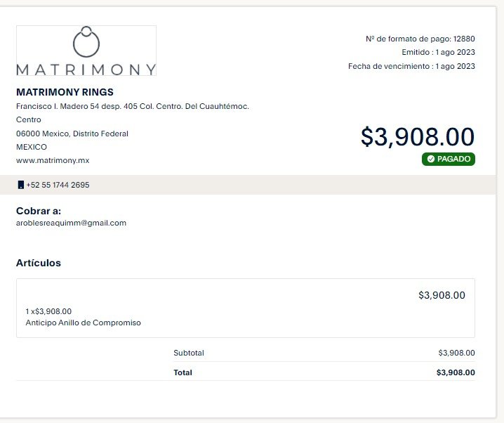Click the Matrimony ring logo image

pyautogui.click(x=86, y=51)
